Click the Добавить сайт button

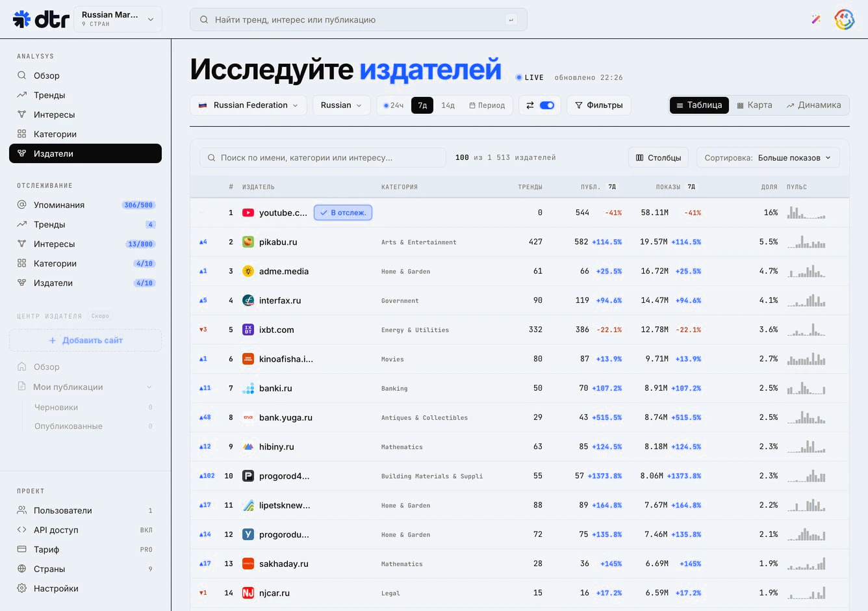click(x=85, y=340)
